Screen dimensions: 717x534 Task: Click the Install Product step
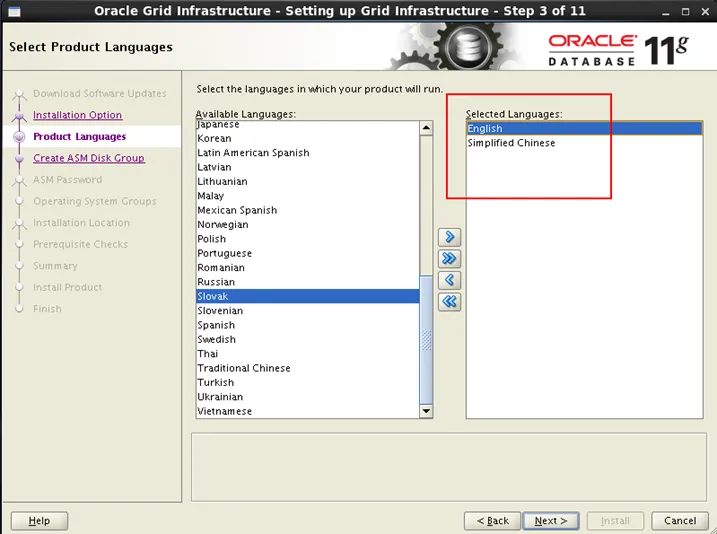[68, 287]
